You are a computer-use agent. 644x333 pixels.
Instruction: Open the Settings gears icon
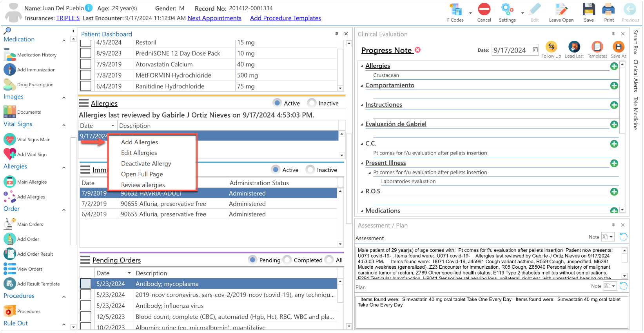pyautogui.click(x=507, y=9)
